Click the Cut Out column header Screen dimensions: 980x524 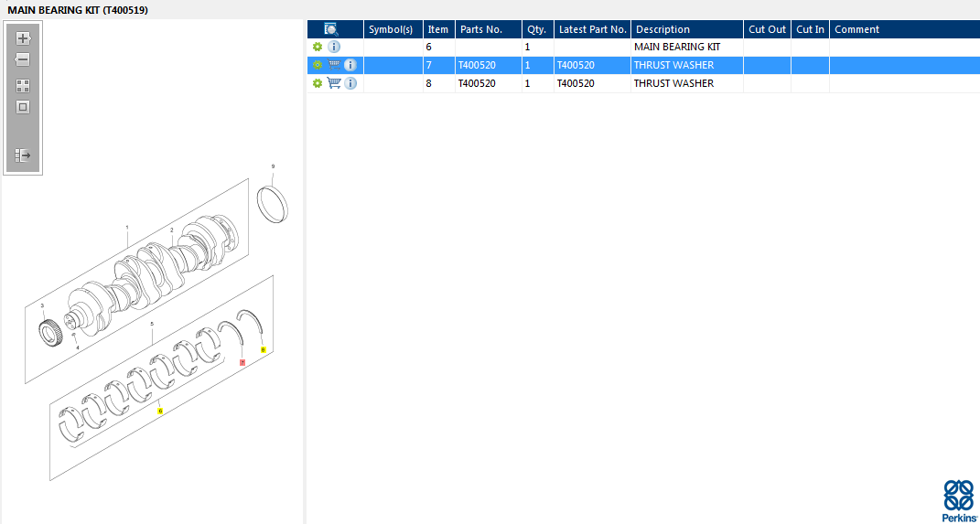tap(767, 29)
